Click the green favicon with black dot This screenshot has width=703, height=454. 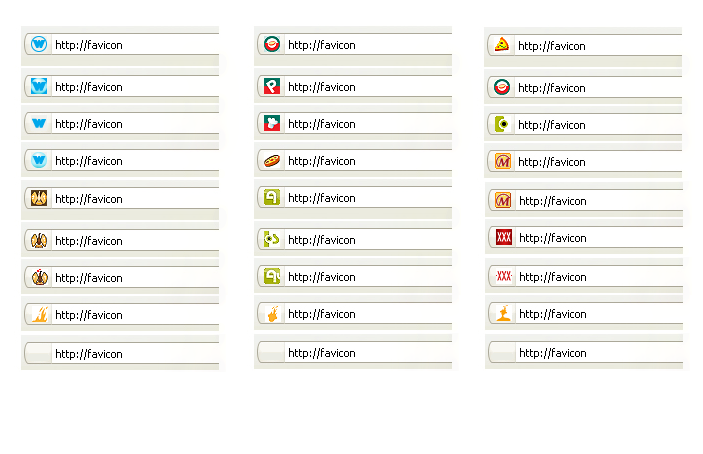coord(503,125)
